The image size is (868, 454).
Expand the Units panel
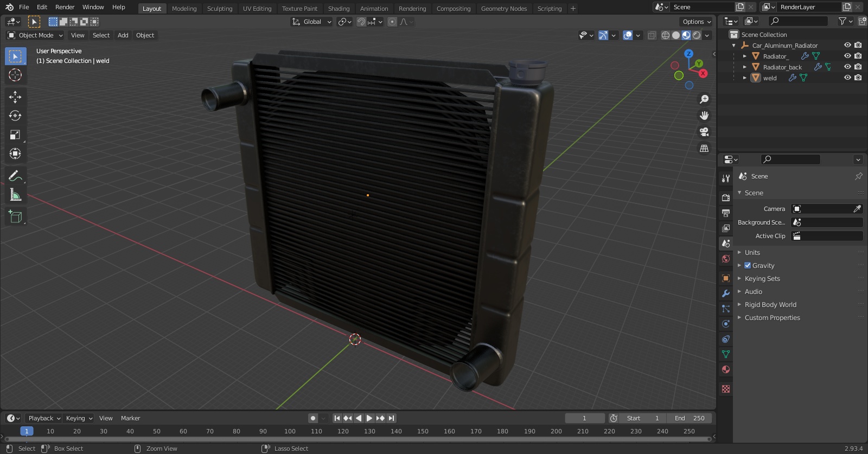point(752,253)
